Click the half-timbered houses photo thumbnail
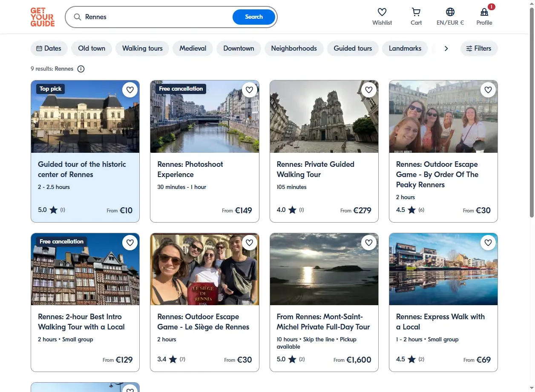The width and height of the screenshot is (535, 392). 85,269
